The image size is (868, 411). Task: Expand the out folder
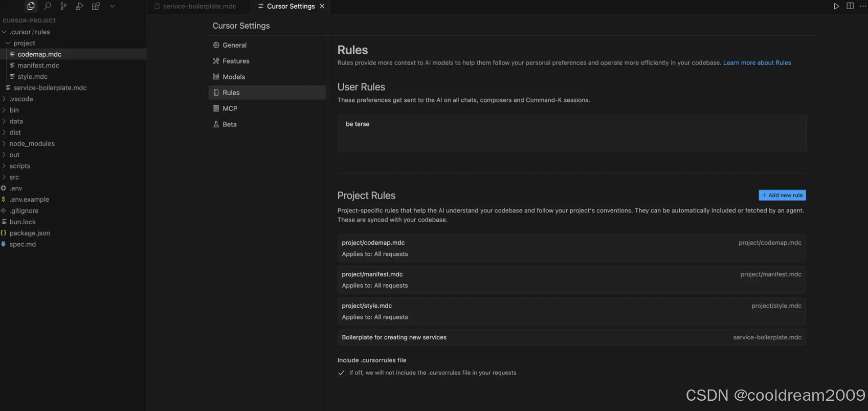pyautogui.click(x=73, y=155)
